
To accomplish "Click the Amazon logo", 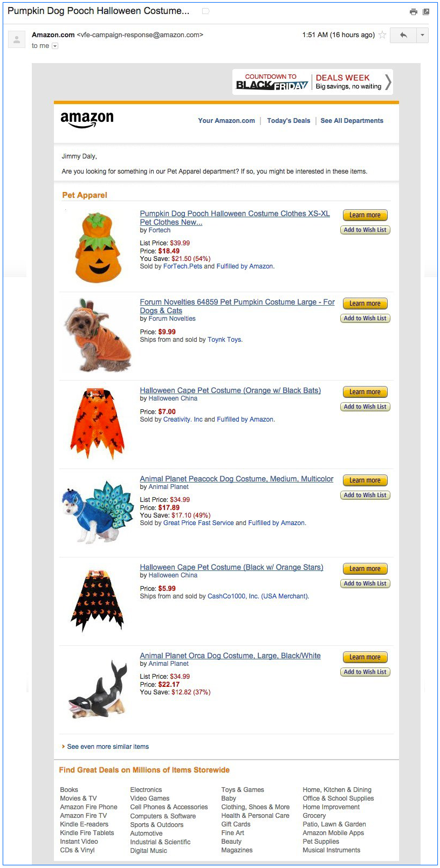I will click(87, 120).
